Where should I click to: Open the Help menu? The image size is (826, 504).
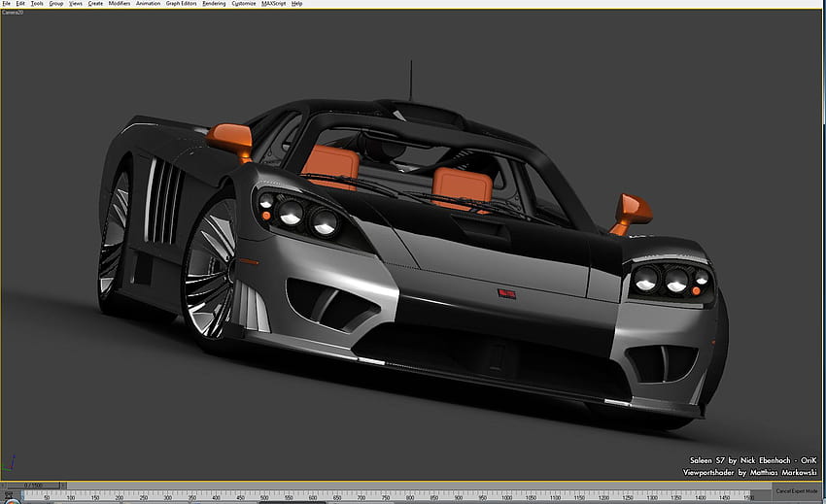click(297, 3)
